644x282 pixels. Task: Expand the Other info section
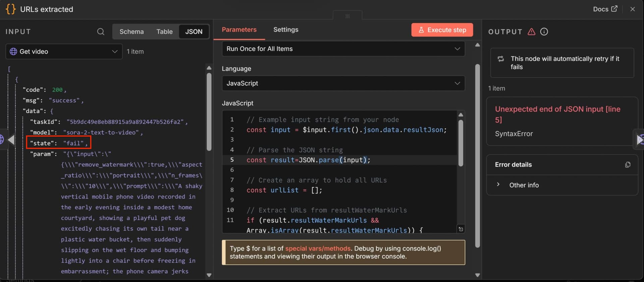[x=524, y=185]
